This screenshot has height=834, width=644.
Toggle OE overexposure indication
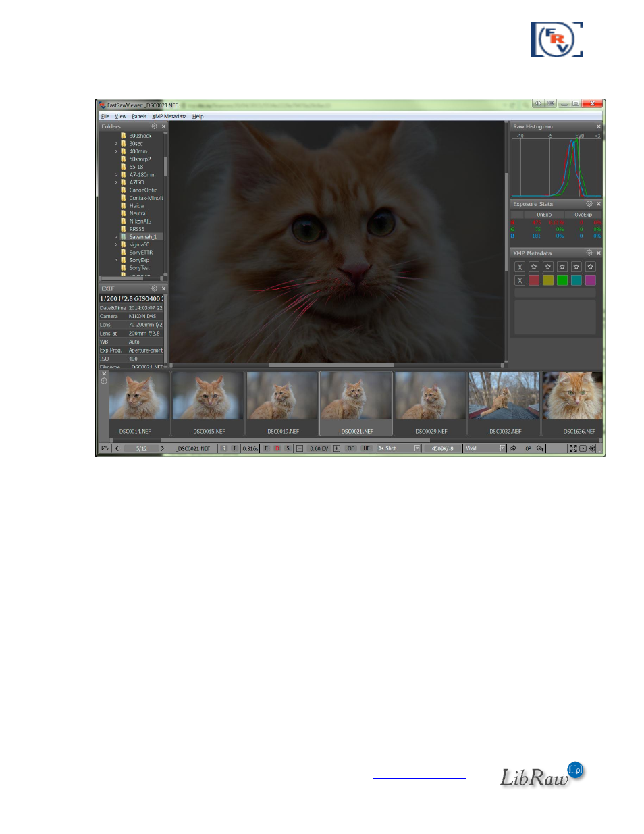pos(351,448)
